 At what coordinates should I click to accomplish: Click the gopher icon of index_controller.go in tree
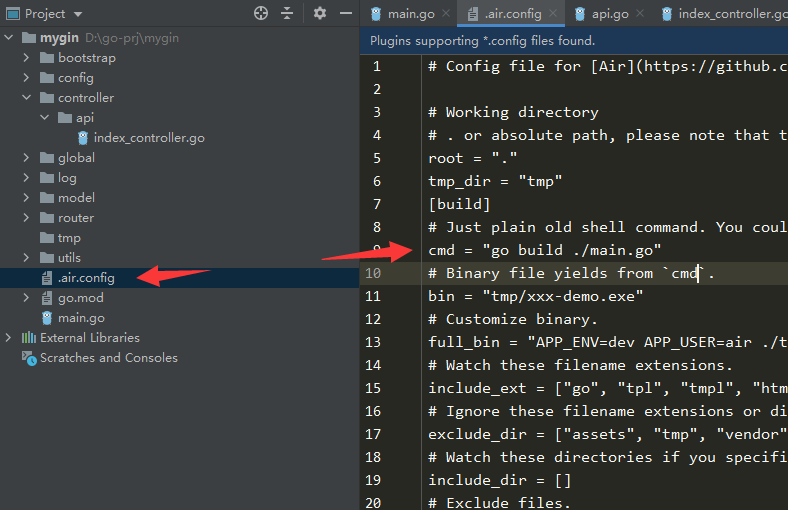tap(83, 138)
